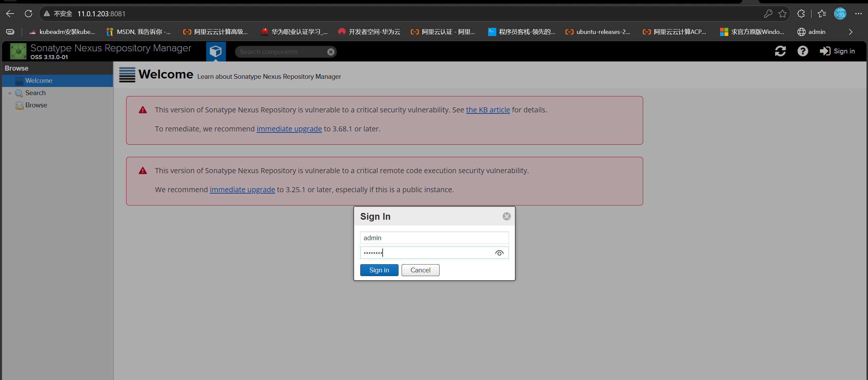Screen dimensions: 868x380
Task: Open the Nexus help question mark icon
Action: click(x=803, y=51)
